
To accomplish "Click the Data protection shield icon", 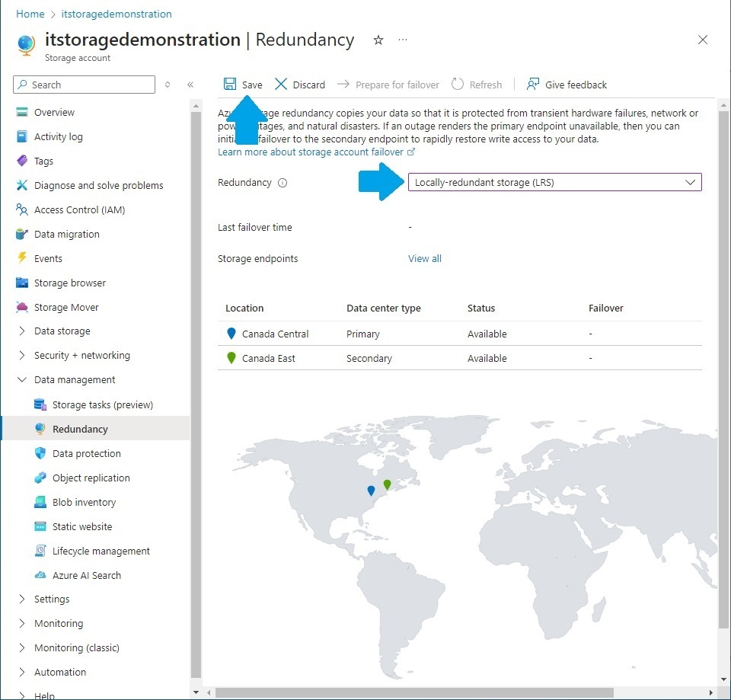I will pyautogui.click(x=40, y=453).
